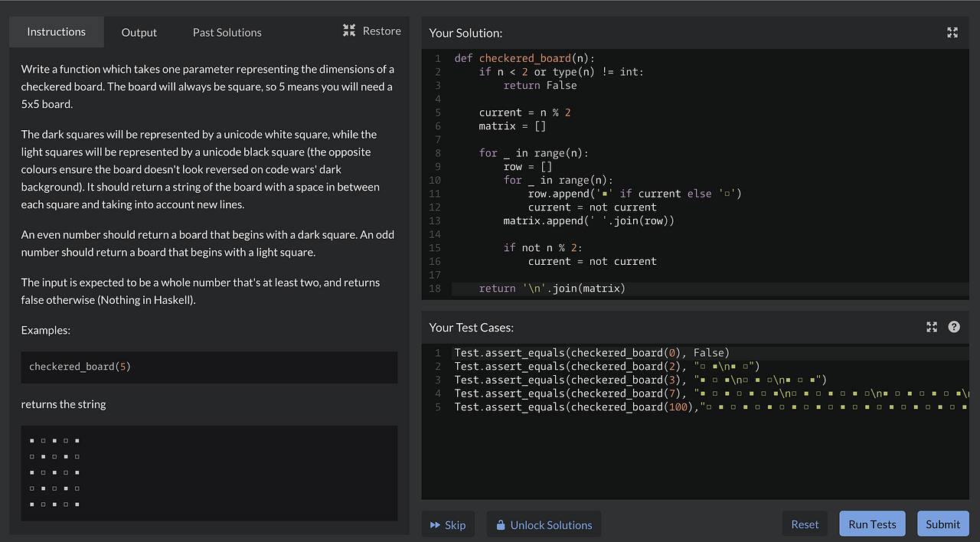Image resolution: width=980 pixels, height=542 pixels.
Task: Reset the code editor
Action: (x=805, y=524)
